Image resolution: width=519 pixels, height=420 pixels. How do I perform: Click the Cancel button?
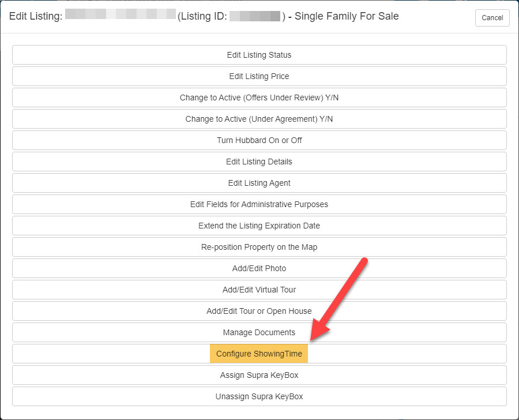[492, 17]
